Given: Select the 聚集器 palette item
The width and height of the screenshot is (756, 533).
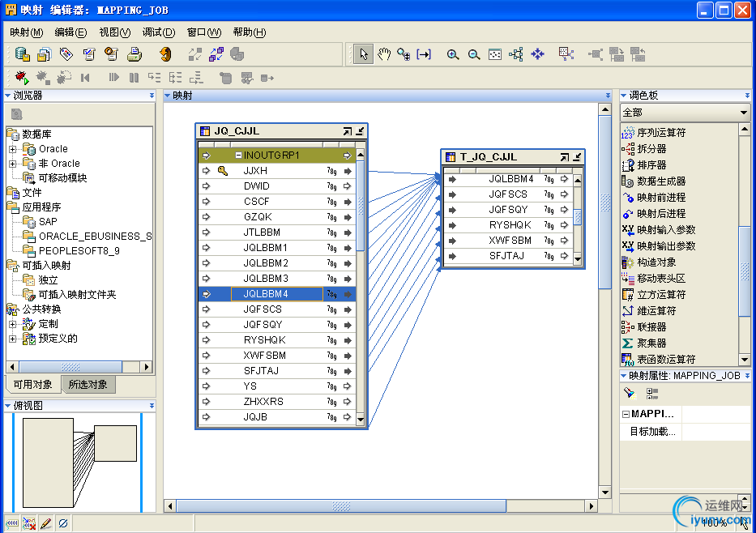Looking at the screenshot, I should 644,343.
